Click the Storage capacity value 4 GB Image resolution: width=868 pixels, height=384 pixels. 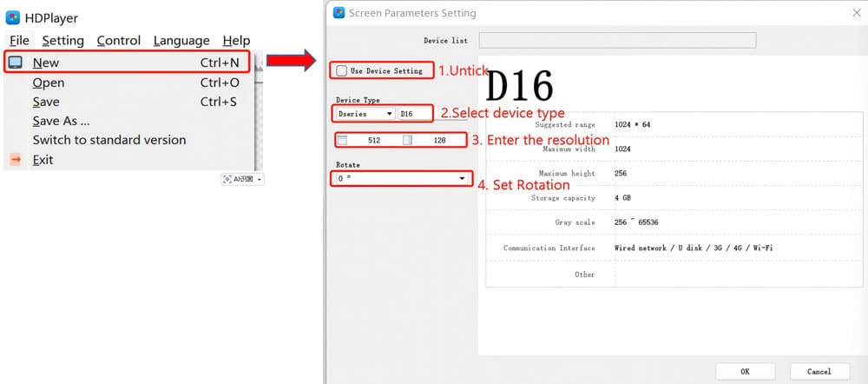coord(622,198)
